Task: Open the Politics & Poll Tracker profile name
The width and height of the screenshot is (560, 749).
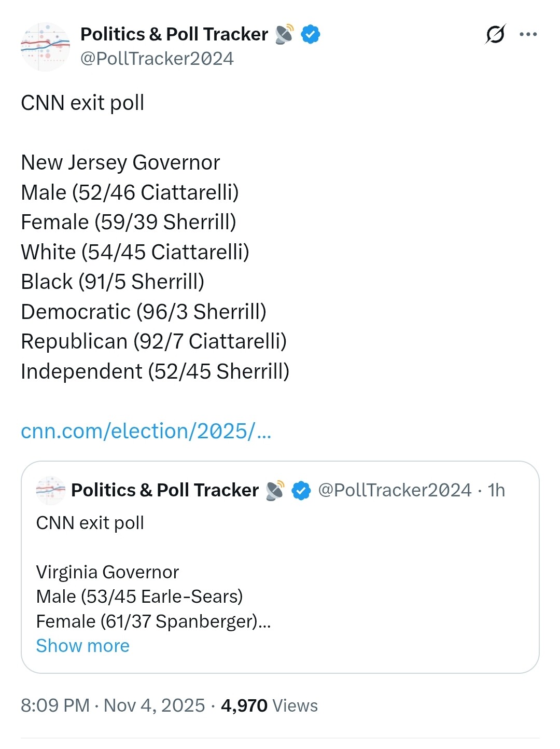Action: point(174,34)
